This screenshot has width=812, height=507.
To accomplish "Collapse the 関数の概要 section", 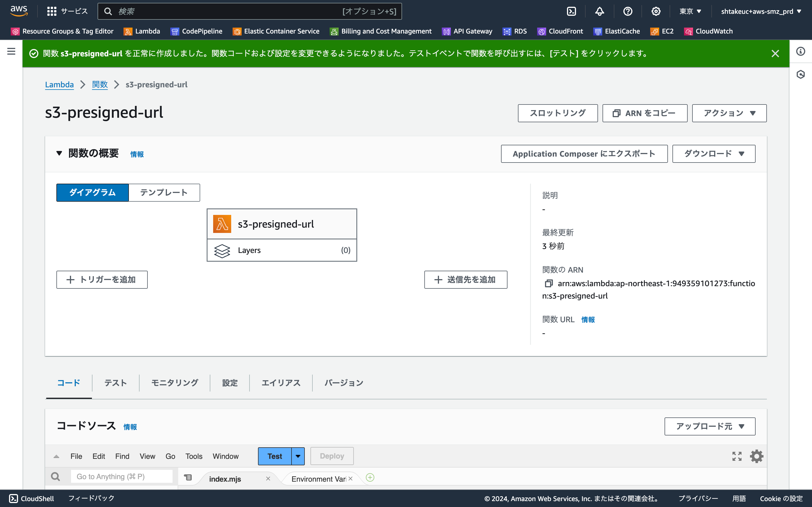I will point(59,153).
